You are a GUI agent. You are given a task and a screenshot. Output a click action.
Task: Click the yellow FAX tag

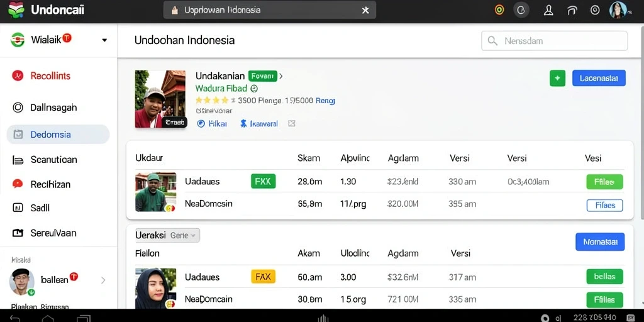pyautogui.click(x=264, y=277)
